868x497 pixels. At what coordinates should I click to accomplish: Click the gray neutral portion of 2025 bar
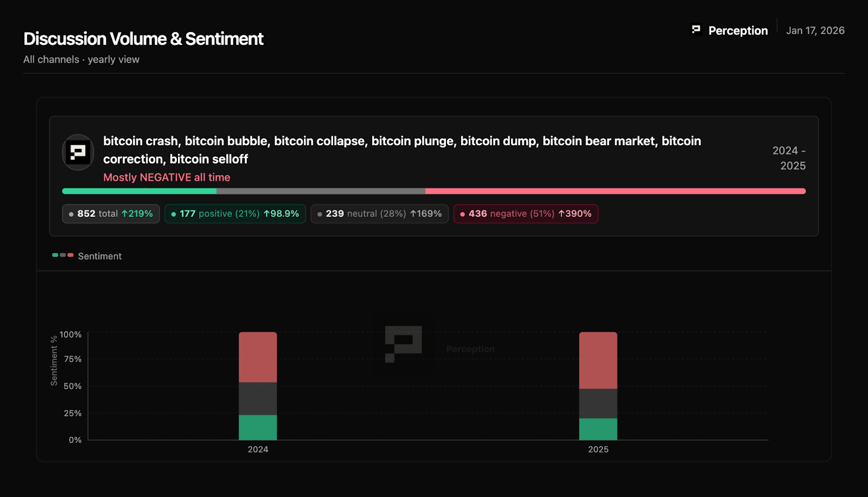pos(598,403)
